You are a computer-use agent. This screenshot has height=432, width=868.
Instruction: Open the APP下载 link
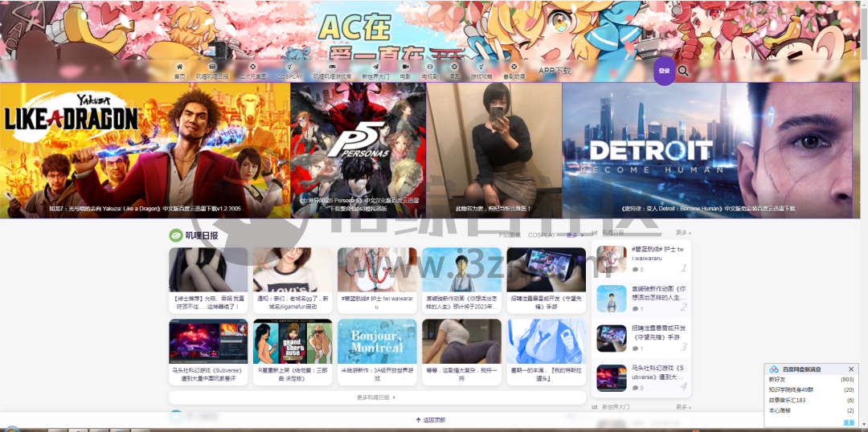pyautogui.click(x=554, y=71)
